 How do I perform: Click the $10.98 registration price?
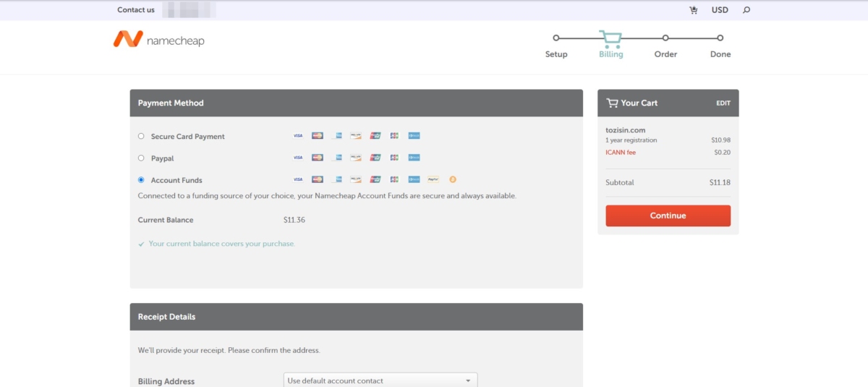click(x=721, y=140)
